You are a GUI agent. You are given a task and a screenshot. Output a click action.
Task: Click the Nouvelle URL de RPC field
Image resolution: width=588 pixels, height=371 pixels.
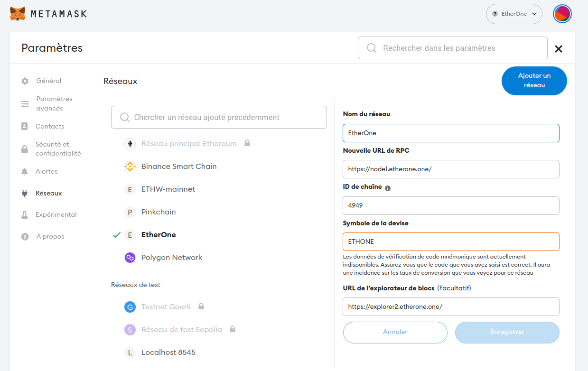(x=450, y=169)
